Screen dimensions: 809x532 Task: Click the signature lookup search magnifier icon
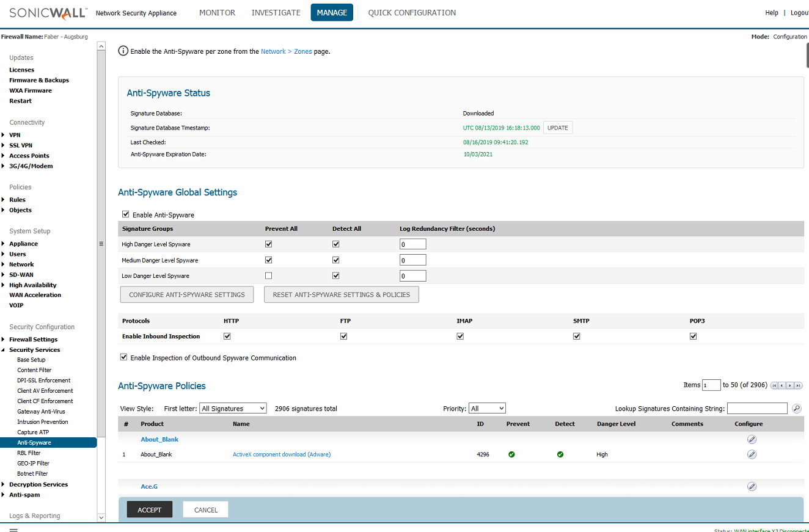tap(796, 409)
